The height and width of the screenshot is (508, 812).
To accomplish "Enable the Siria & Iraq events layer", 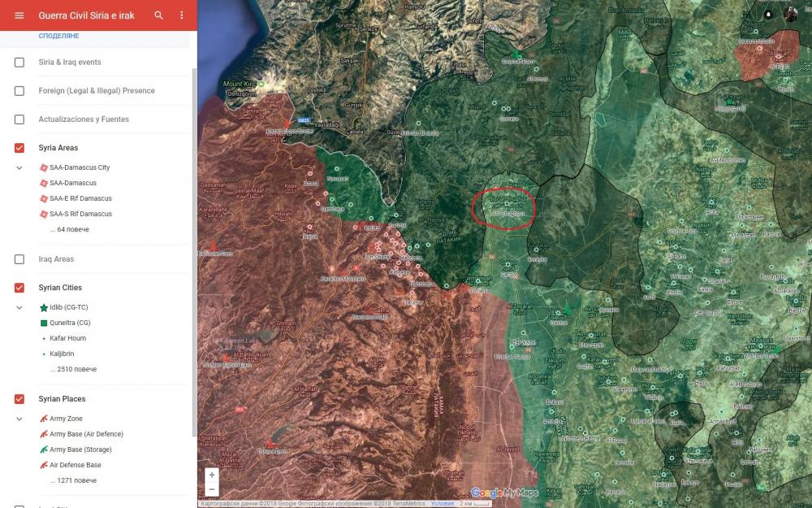I will pyautogui.click(x=19, y=63).
